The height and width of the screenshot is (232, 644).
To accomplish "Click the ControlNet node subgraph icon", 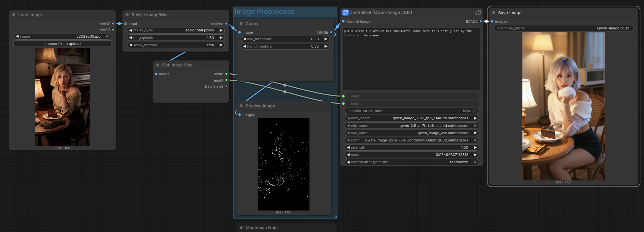I will pyautogui.click(x=345, y=13).
